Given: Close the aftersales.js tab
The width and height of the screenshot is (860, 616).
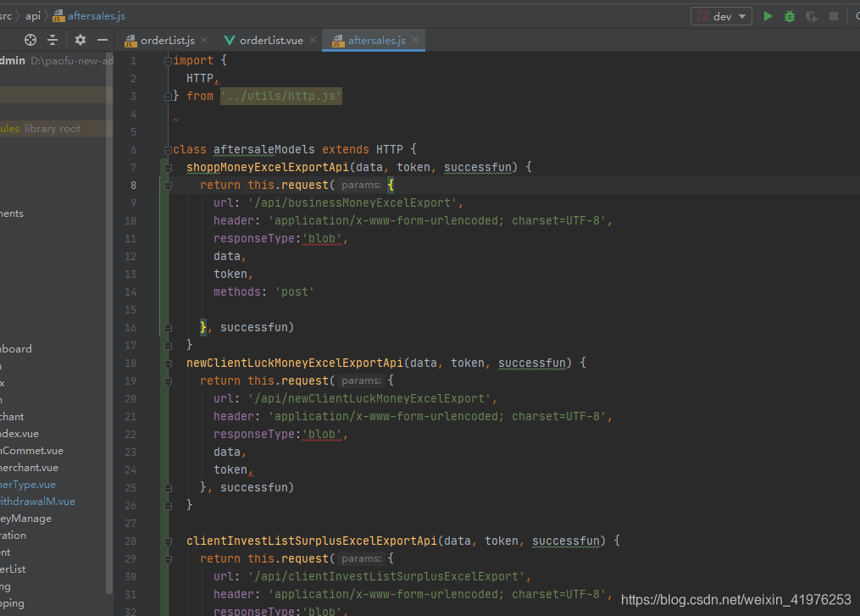Looking at the screenshot, I should click(415, 40).
